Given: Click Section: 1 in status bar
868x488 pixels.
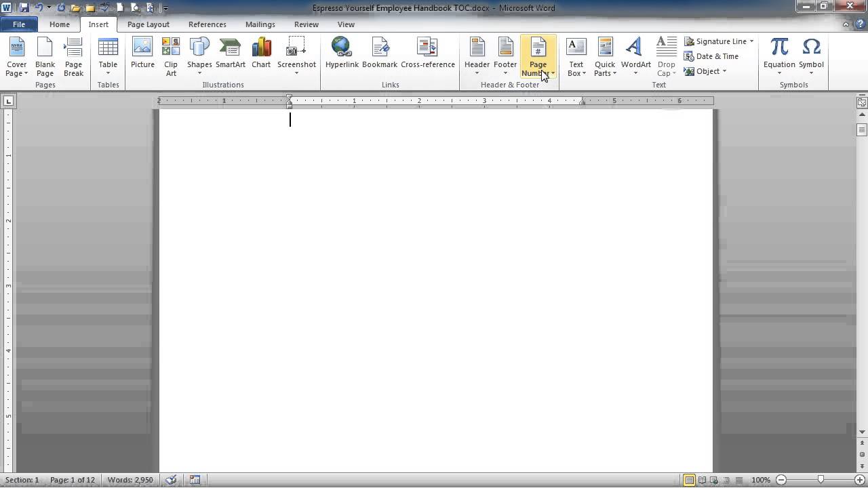Looking at the screenshot, I should point(22,480).
